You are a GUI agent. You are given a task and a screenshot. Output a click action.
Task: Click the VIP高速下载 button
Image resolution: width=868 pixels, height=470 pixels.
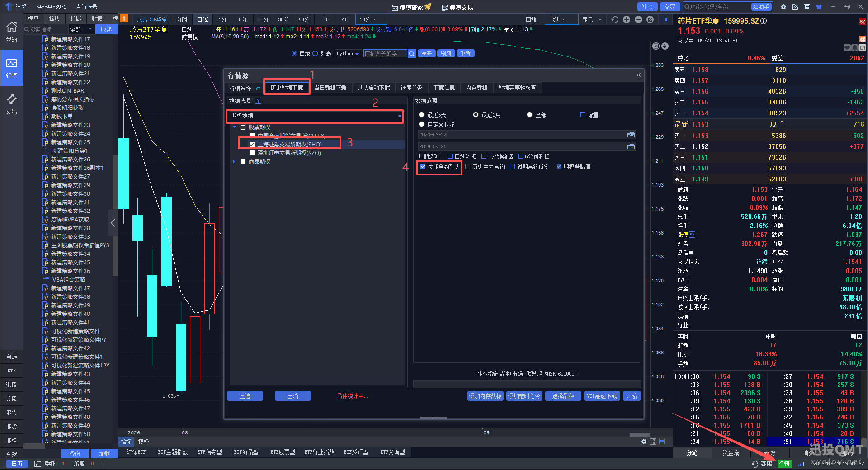click(x=602, y=396)
